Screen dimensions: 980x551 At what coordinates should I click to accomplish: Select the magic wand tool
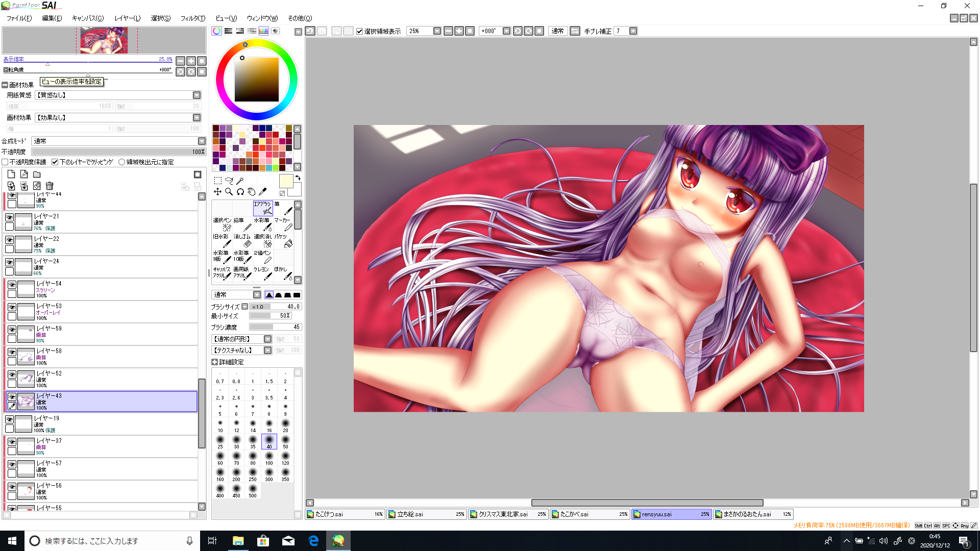(x=240, y=181)
